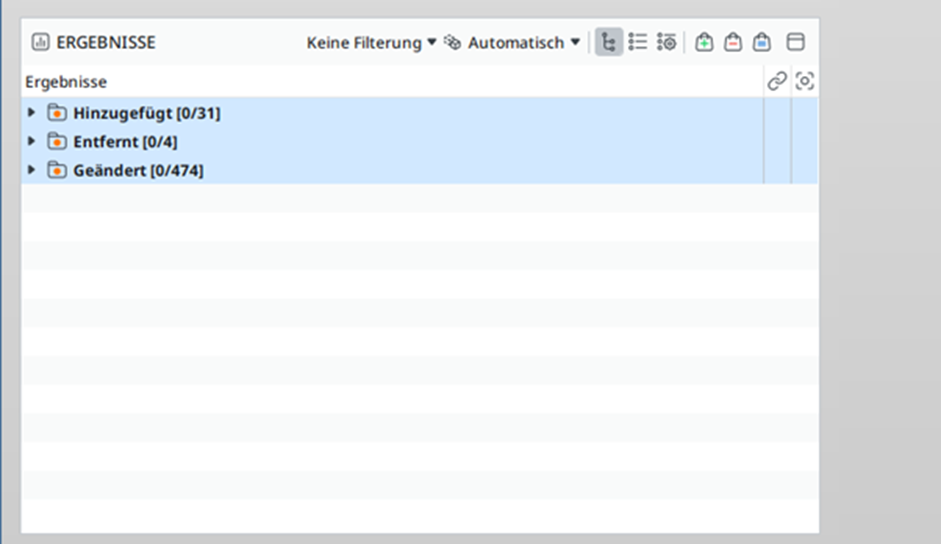Click the Geändert folder icon

pyautogui.click(x=57, y=170)
